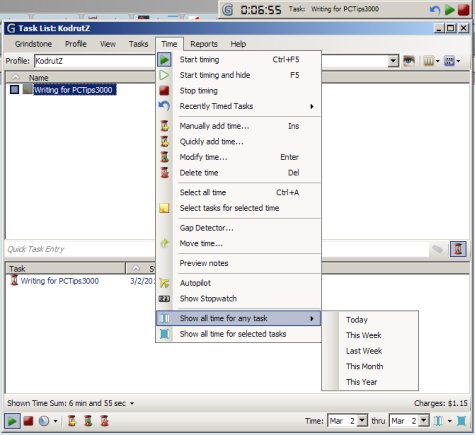This screenshot has height=435, width=475.
Task: Open the dropdown arrow beside the blue clock icon
Action: pyautogui.click(x=55, y=421)
